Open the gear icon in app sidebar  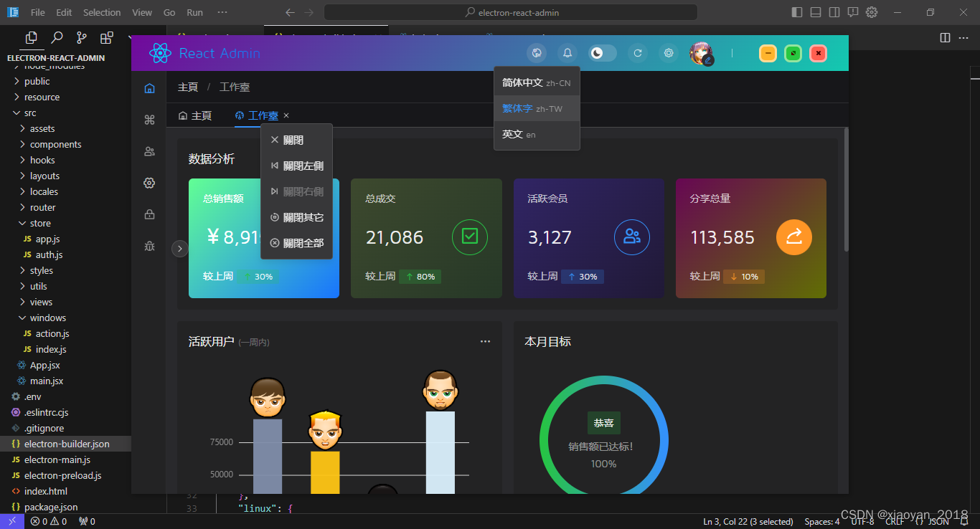149,183
